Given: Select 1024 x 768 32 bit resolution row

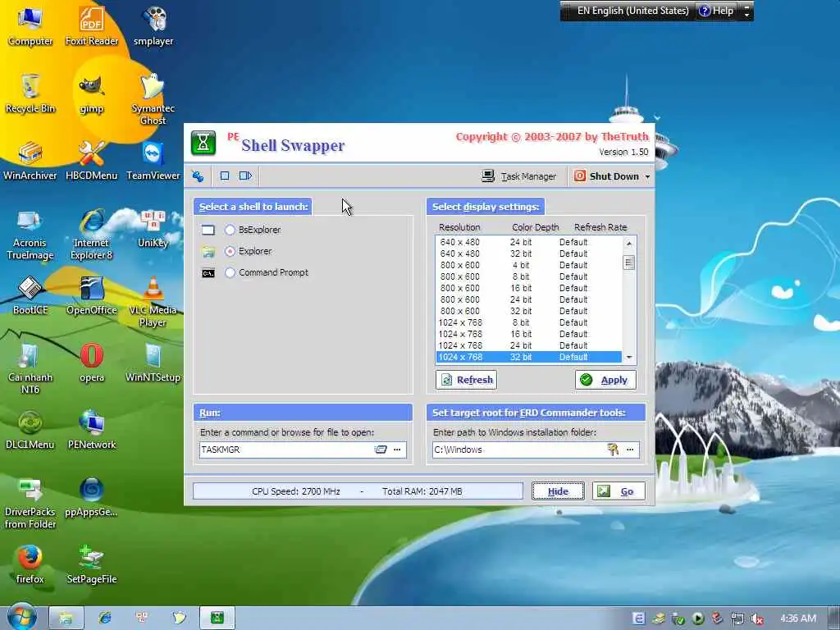Looking at the screenshot, I should click(x=529, y=357).
